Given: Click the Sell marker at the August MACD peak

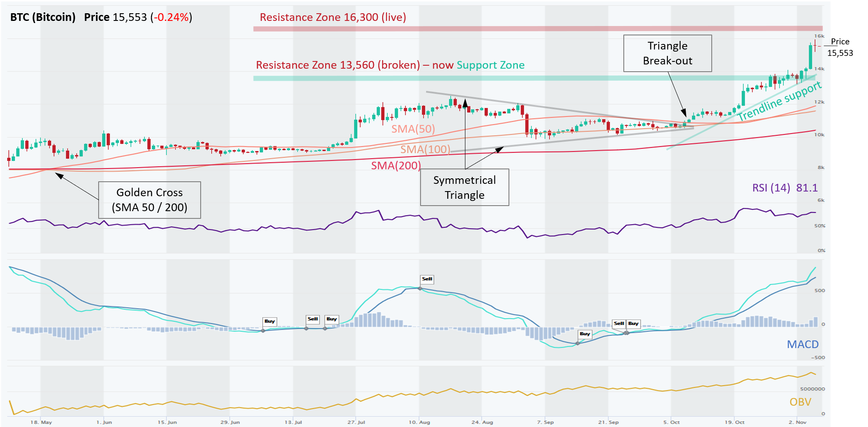Looking at the screenshot, I should pyautogui.click(x=427, y=279).
